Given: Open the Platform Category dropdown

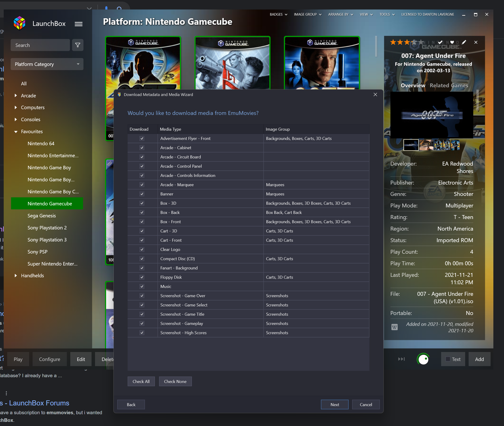Looking at the screenshot, I should point(47,64).
